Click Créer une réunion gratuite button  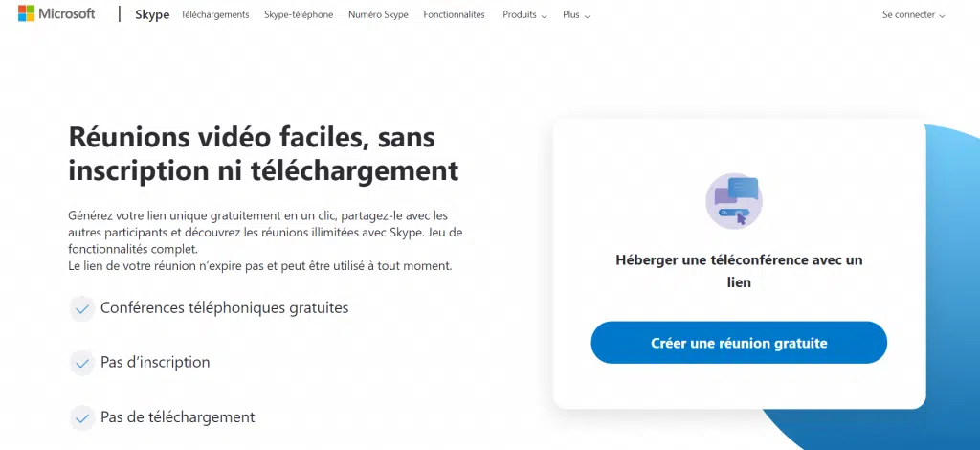(739, 343)
